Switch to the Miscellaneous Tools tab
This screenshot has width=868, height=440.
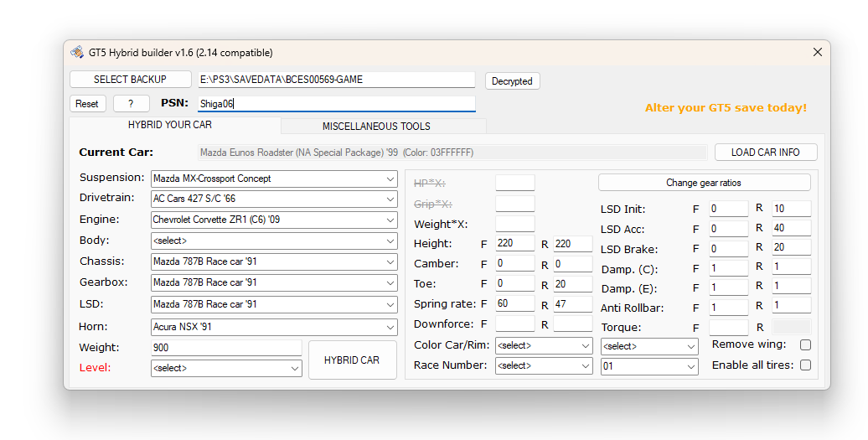coord(376,127)
